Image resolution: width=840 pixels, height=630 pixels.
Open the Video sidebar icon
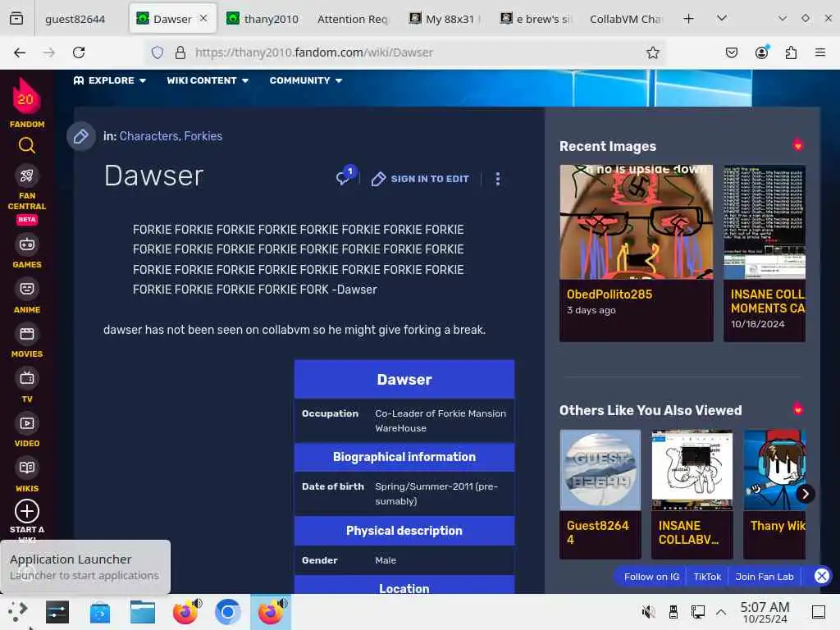(27, 423)
